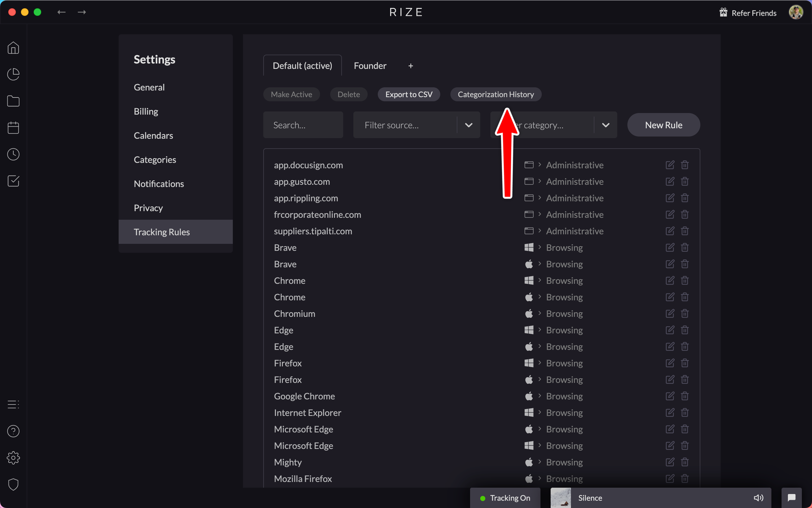Open the Filter source combo box
The image size is (812, 508).
416,125
